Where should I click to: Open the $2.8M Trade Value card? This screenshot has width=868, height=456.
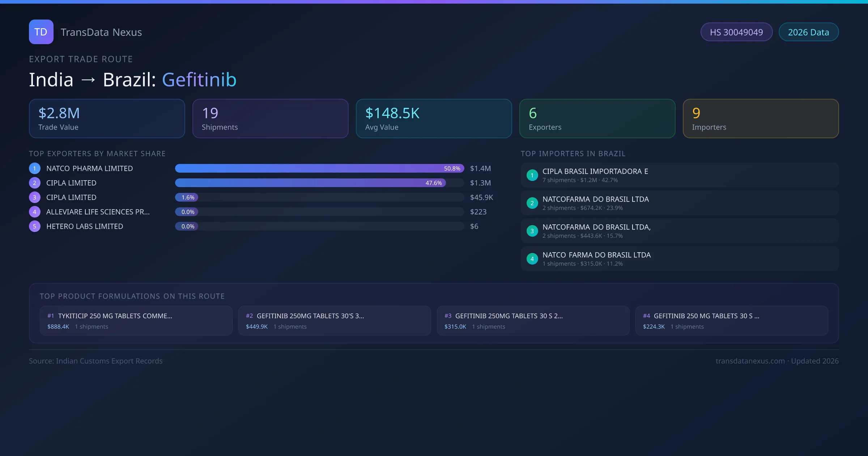(107, 118)
